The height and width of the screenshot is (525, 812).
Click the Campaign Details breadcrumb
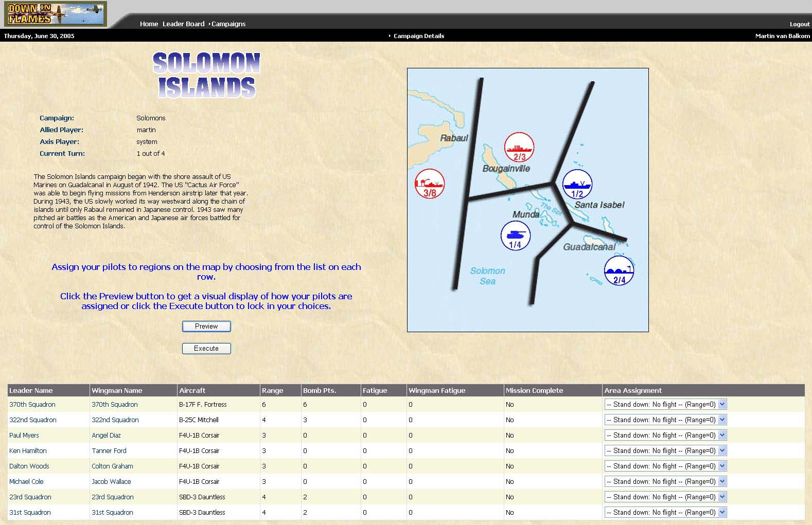418,36
